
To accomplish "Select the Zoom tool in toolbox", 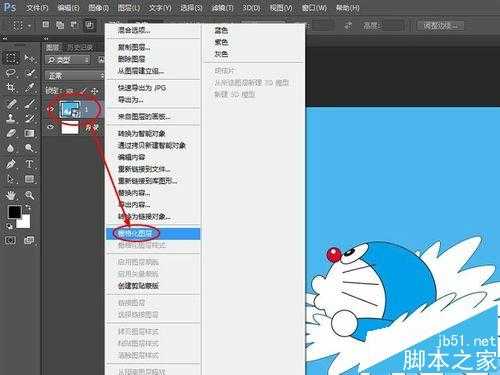I will click(29, 195).
